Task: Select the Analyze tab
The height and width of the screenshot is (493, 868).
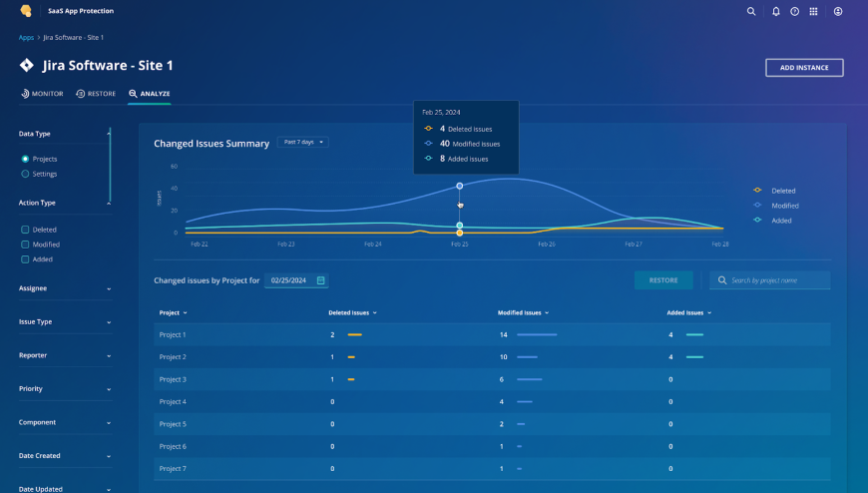Action: tap(150, 94)
